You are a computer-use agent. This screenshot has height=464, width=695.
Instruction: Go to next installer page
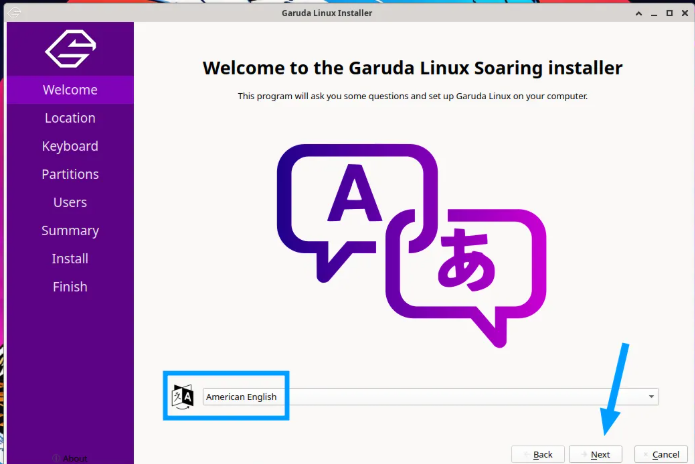click(x=596, y=455)
